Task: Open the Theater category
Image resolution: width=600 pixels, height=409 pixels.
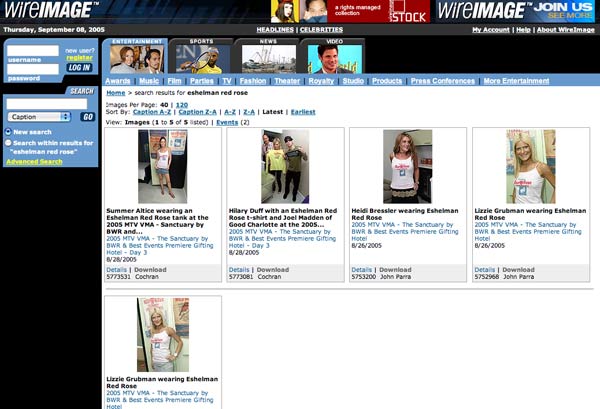Action: coord(287,81)
